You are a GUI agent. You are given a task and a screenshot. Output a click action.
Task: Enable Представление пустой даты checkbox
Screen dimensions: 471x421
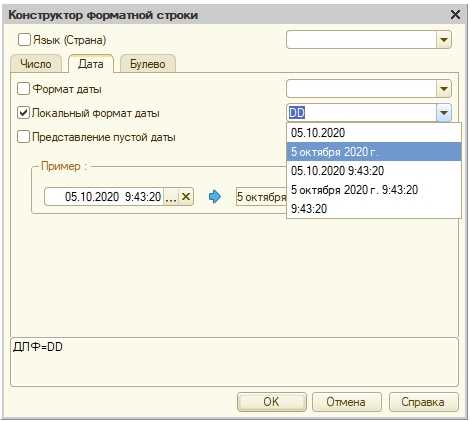[x=23, y=137]
